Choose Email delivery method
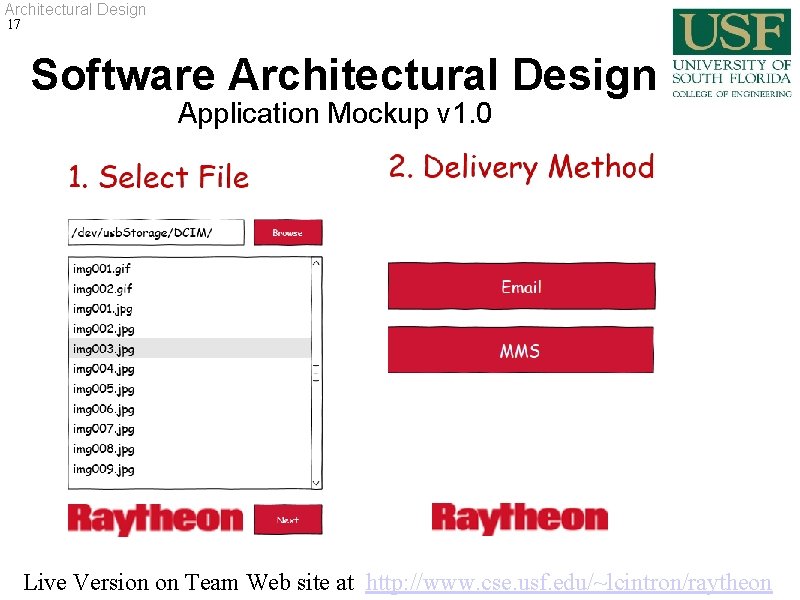The width and height of the screenshot is (800, 600). tap(521, 286)
